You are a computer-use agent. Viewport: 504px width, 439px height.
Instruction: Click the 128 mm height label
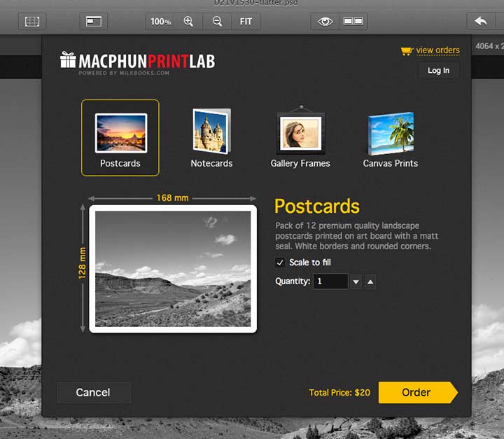click(x=83, y=263)
